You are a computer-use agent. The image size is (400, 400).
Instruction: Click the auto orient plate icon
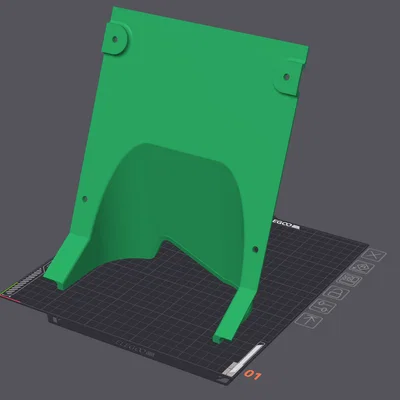(x=362, y=268)
